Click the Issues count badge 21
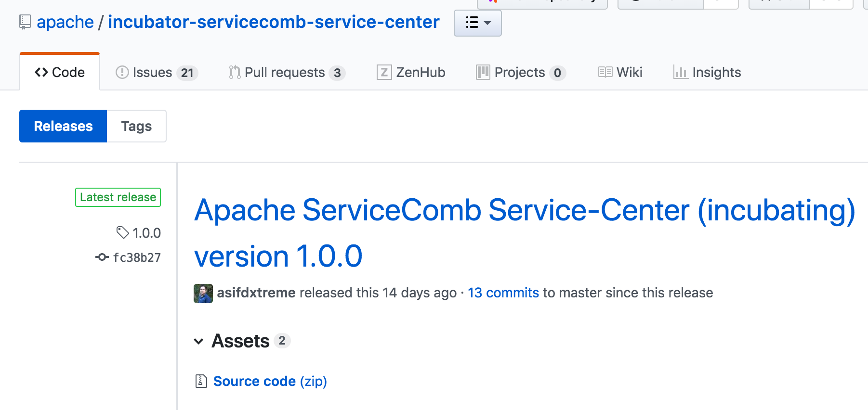This screenshot has width=868, height=410. click(x=187, y=73)
